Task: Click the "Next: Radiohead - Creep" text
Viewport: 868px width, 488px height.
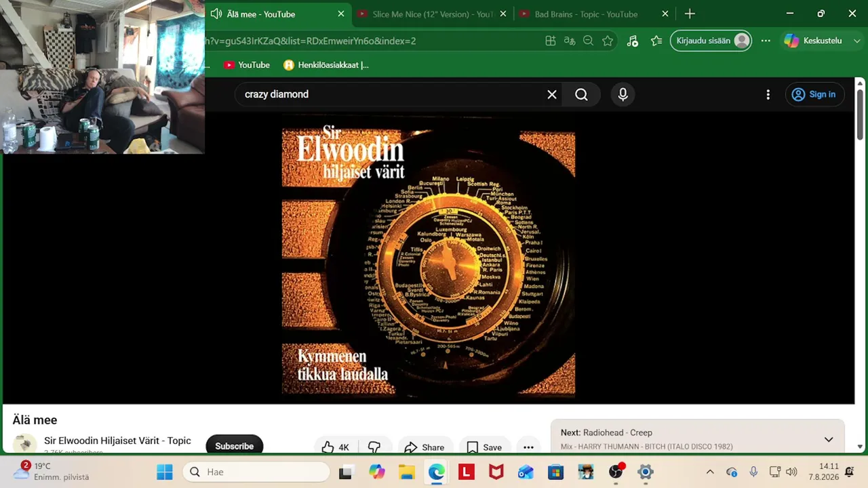Action: (606, 432)
